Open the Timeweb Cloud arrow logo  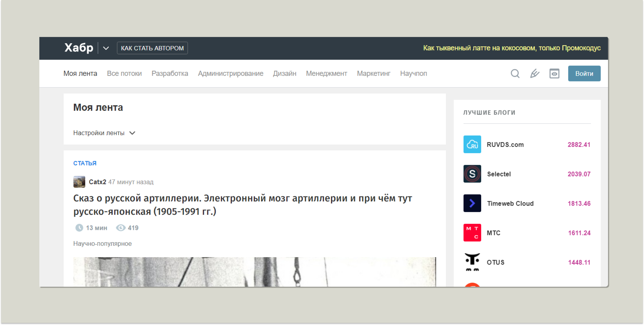click(472, 203)
